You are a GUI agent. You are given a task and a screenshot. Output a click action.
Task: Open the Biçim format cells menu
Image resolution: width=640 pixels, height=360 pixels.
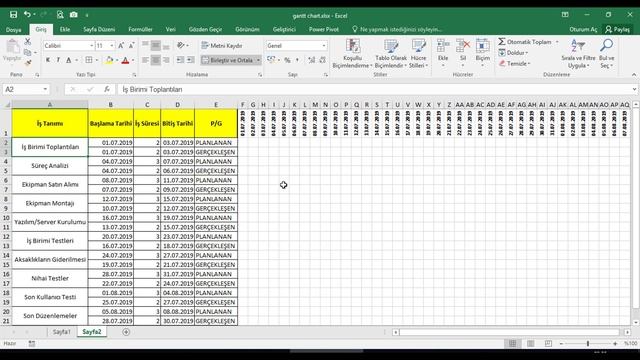point(482,53)
